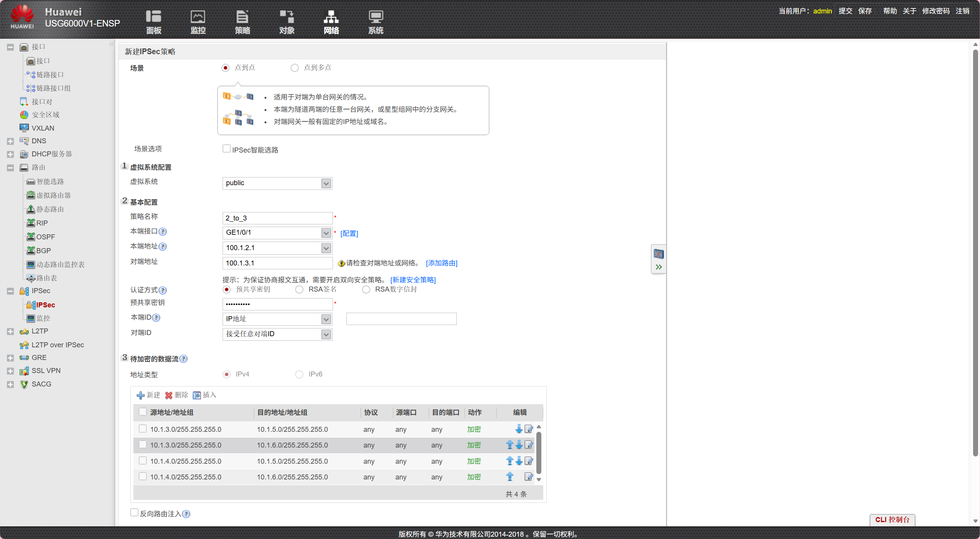Image resolution: width=980 pixels, height=539 pixels.
Task: Select 点到多点 scenario radio button
Action: pyautogui.click(x=294, y=68)
